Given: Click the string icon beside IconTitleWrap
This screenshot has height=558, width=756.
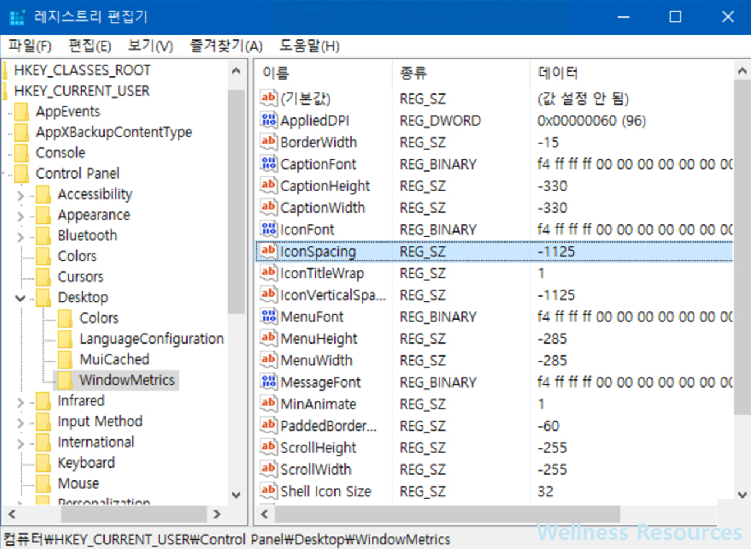Looking at the screenshot, I should point(268,273).
